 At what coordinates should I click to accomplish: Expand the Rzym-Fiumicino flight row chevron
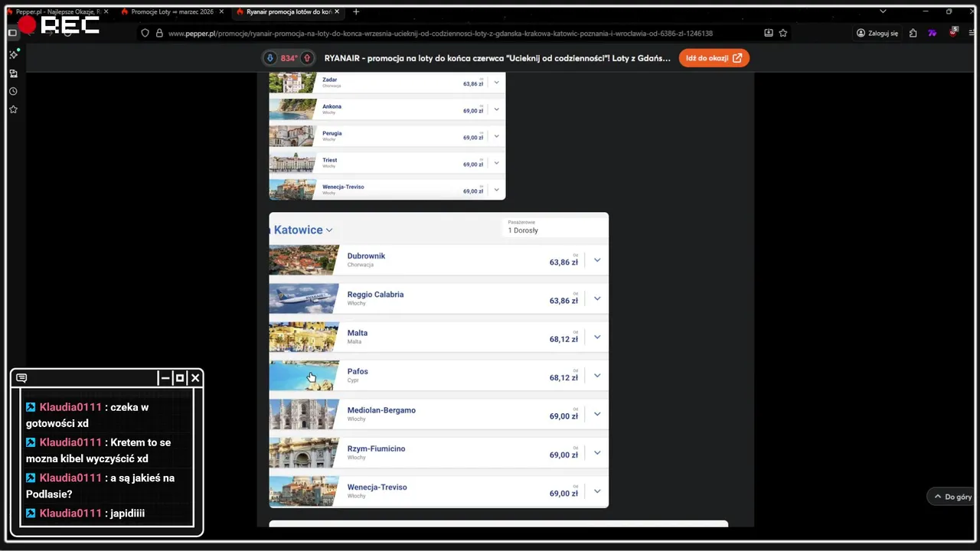[597, 453]
